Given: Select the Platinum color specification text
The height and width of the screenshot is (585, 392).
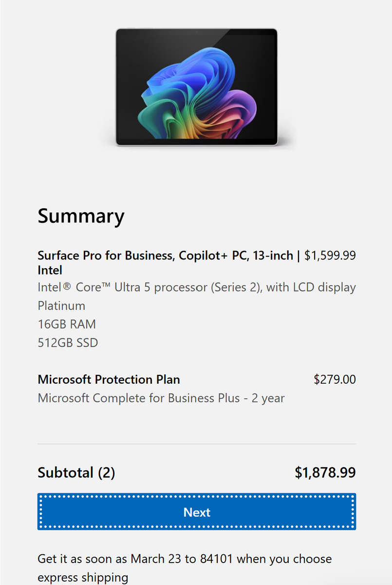Looking at the screenshot, I should click(61, 306).
